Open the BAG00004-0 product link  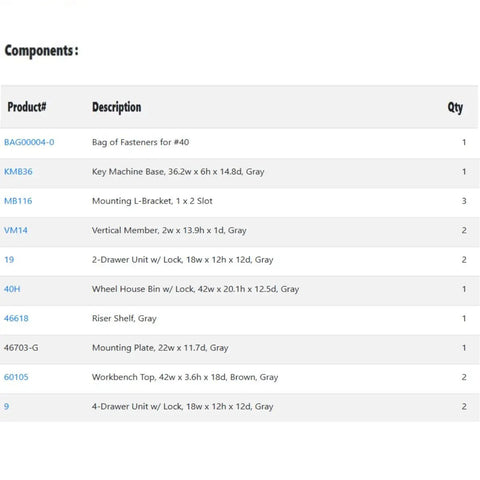point(29,142)
